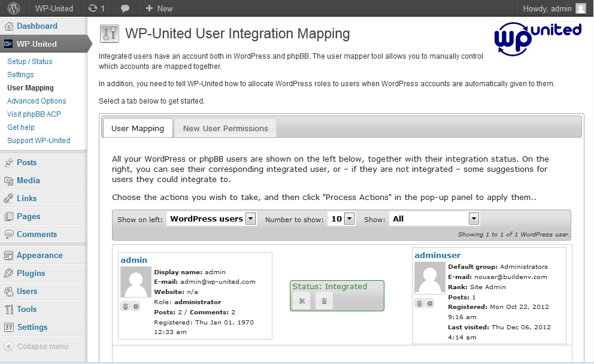Click the admin@wp-united.com email text
This screenshot has width=594, height=364.
(x=218, y=282)
